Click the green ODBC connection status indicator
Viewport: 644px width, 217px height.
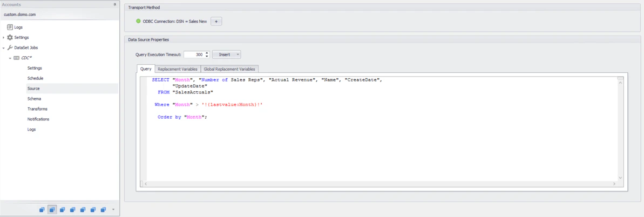pos(138,21)
